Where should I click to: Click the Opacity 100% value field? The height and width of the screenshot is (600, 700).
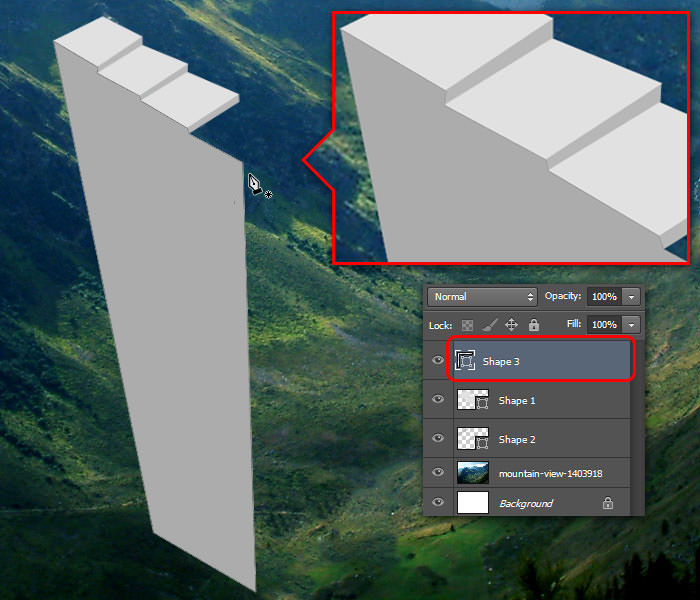pyautogui.click(x=604, y=297)
